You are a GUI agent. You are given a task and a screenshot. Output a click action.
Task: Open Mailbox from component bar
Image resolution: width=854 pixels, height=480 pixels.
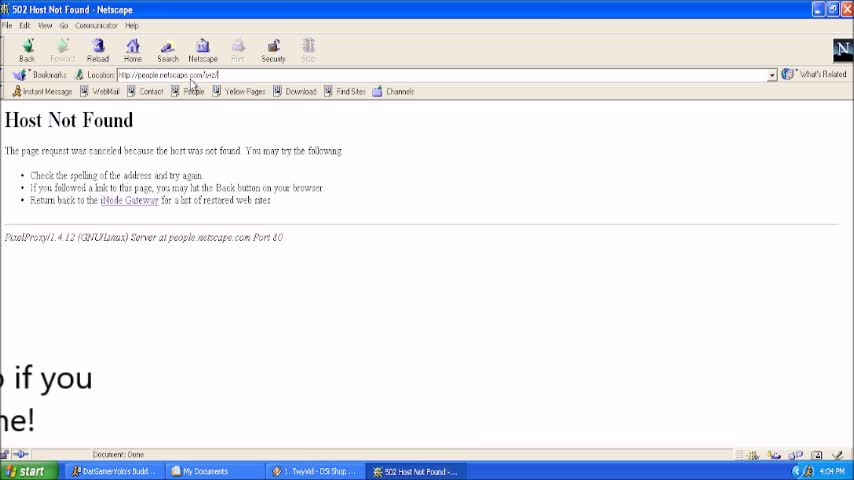coord(774,455)
